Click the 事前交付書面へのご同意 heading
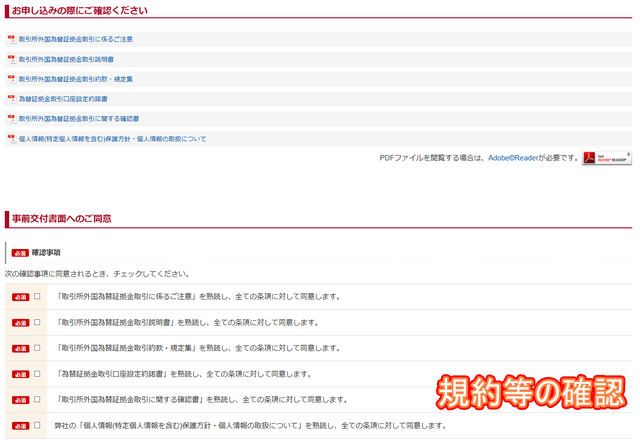Image resolution: width=640 pixels, height=446 pixels. coord(62,219)
